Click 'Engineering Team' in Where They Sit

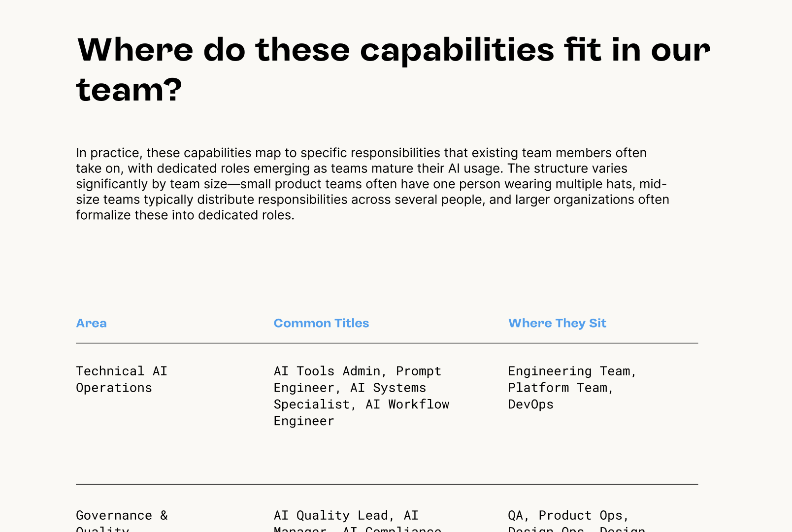569,371
